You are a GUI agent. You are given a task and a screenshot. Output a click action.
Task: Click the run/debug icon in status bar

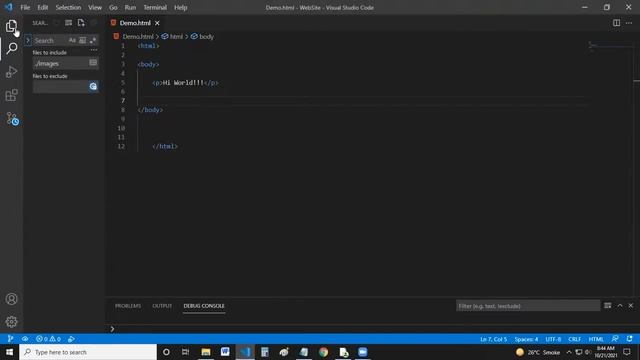click(71, 339)
